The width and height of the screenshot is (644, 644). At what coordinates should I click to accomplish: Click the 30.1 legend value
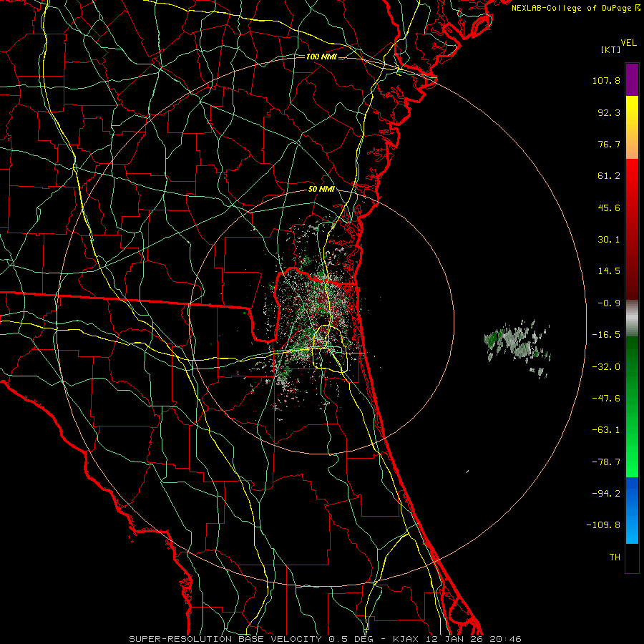point(609,240)
